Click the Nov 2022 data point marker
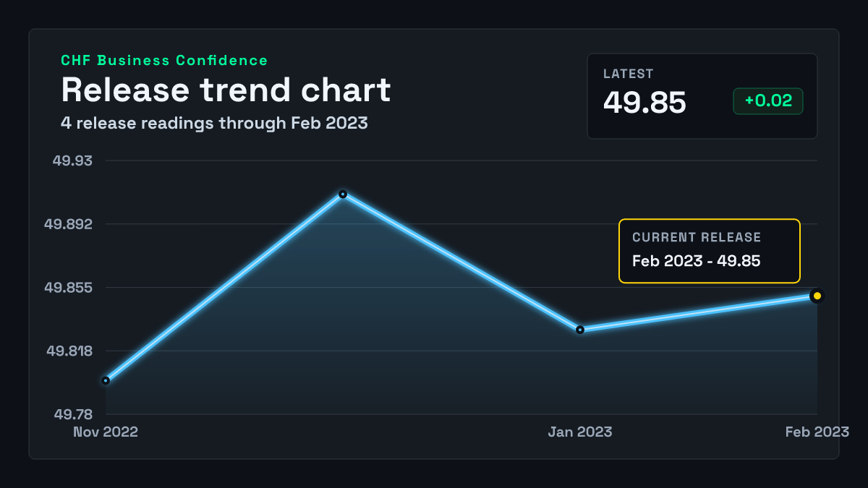Screen dimensions: 868x488 106,380
